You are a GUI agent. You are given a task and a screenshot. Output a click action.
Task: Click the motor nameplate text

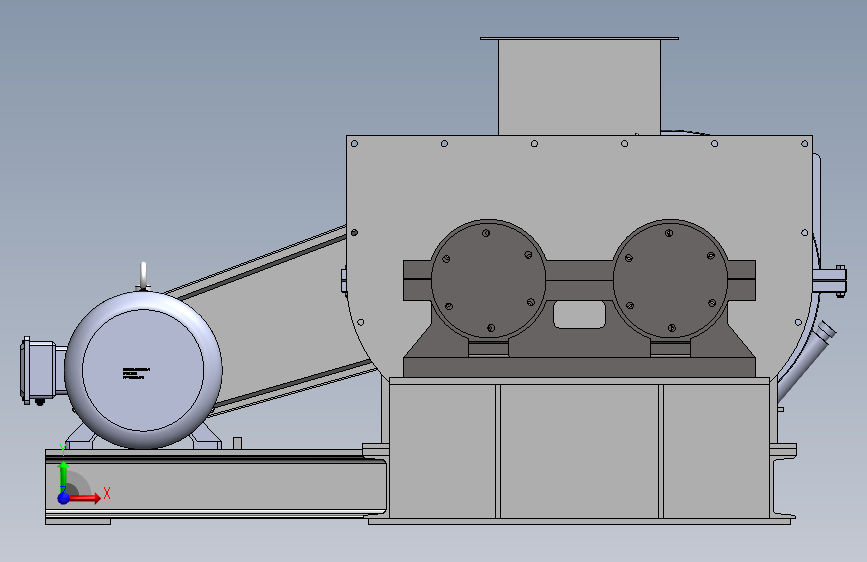pyautogui.click(x=136, y=373)
